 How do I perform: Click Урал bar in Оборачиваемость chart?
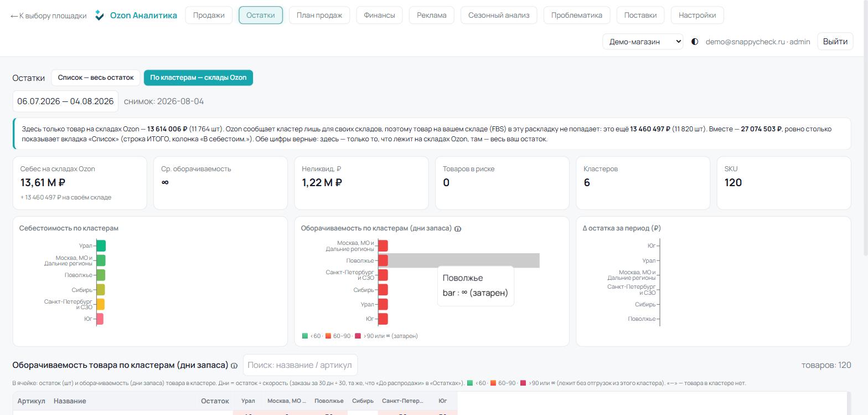click(383, 304)
